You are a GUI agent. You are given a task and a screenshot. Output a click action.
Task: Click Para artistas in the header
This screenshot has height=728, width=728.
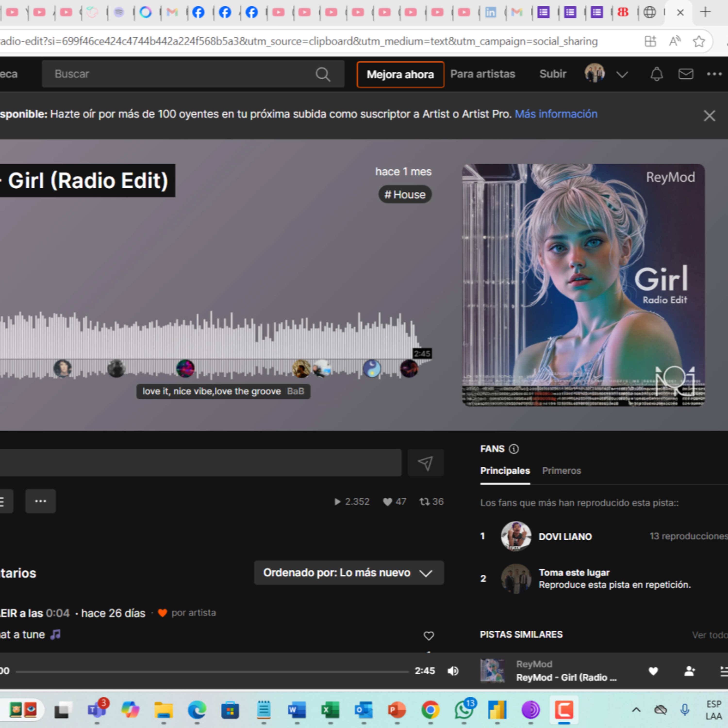coord(483,74)
